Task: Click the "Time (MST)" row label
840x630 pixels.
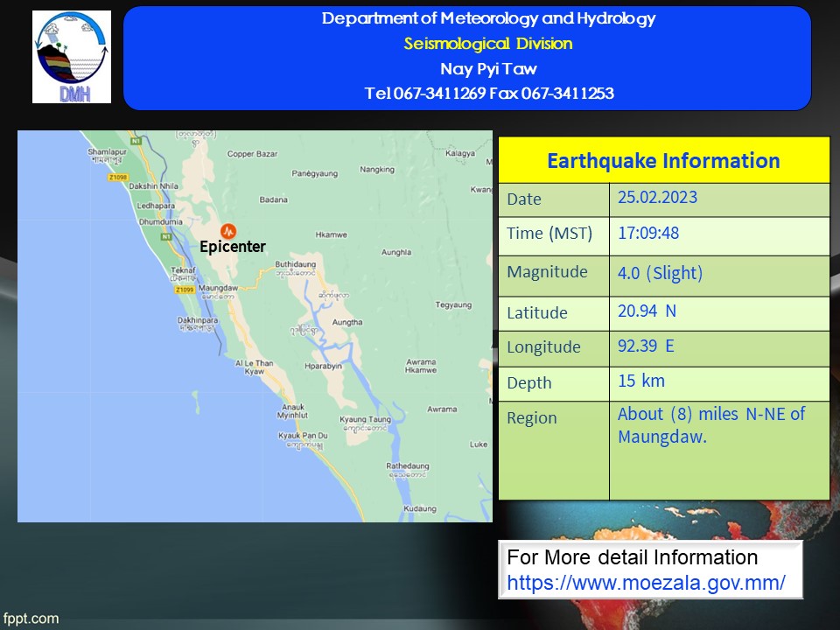Action: point(549,234)
